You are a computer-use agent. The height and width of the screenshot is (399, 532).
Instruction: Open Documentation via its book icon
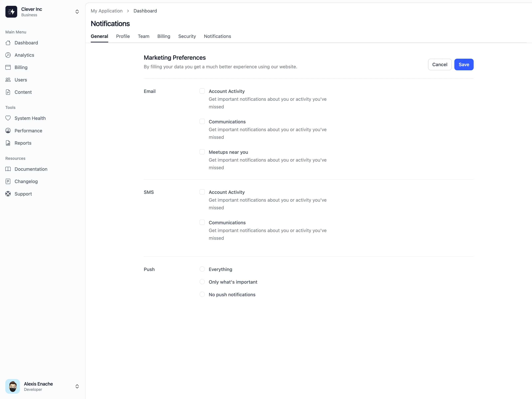pos(8,169)
